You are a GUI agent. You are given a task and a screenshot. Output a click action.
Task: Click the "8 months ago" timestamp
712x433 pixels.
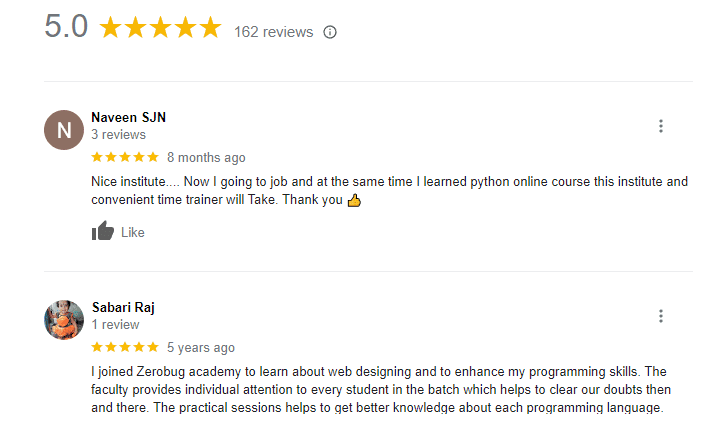coord(206,157)
